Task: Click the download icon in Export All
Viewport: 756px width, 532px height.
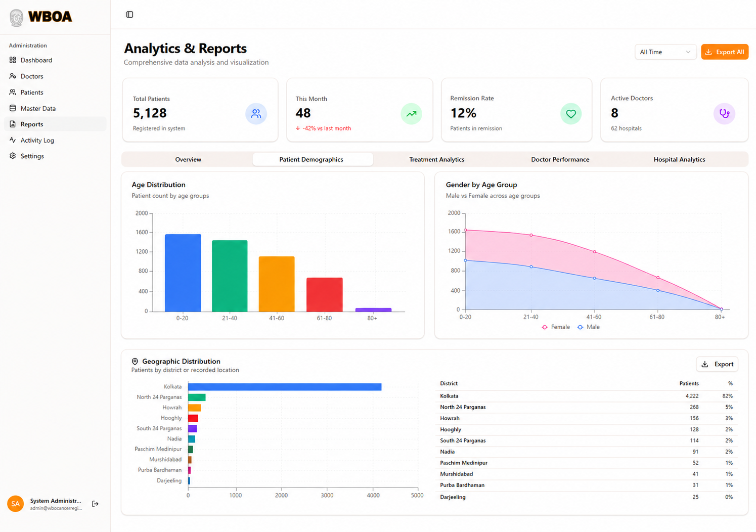Action: pos(708,52)
